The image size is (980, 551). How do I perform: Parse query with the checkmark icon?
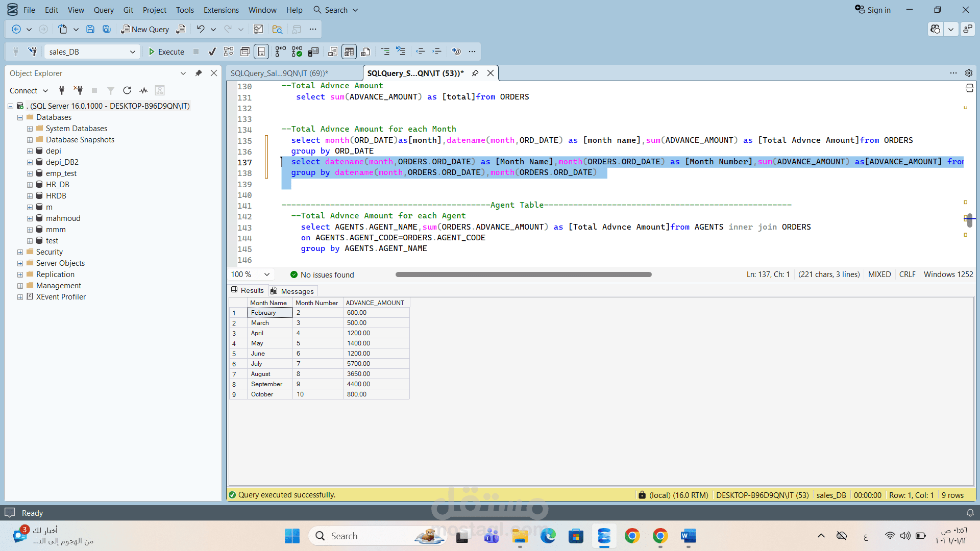[212, 52]
